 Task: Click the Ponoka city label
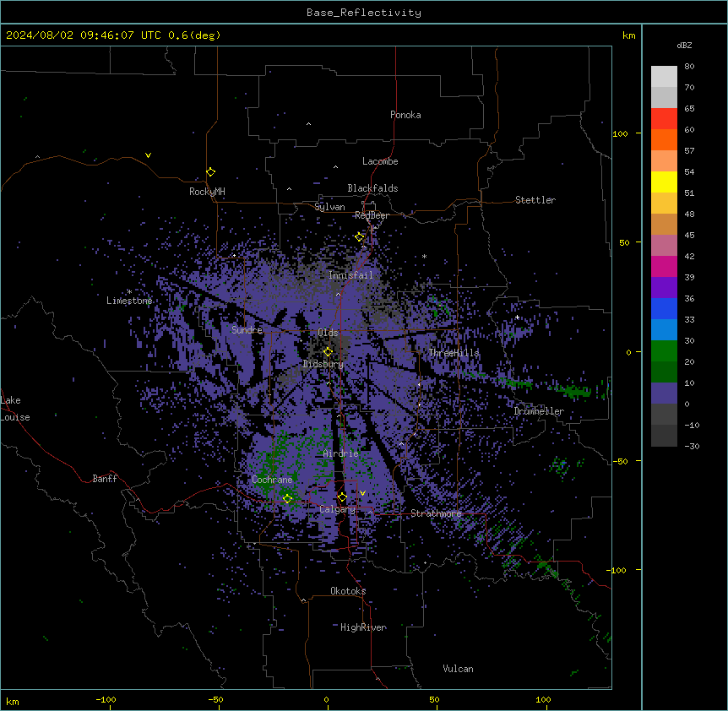pos(405,115)
